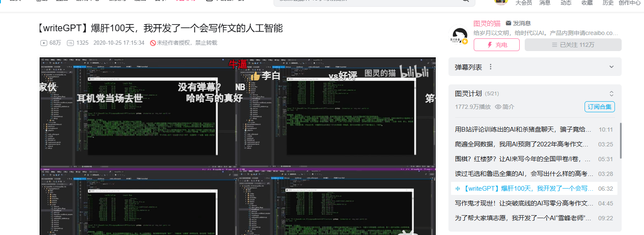The image size is (644, 235).
Task: Open 动态 in top navigation
Action: coord(566,3)
